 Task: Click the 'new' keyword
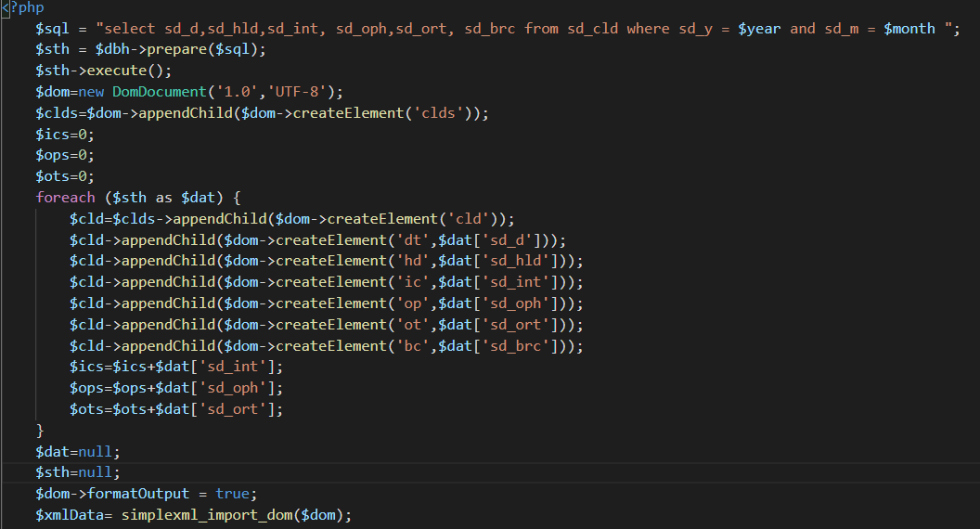point(91,92)
